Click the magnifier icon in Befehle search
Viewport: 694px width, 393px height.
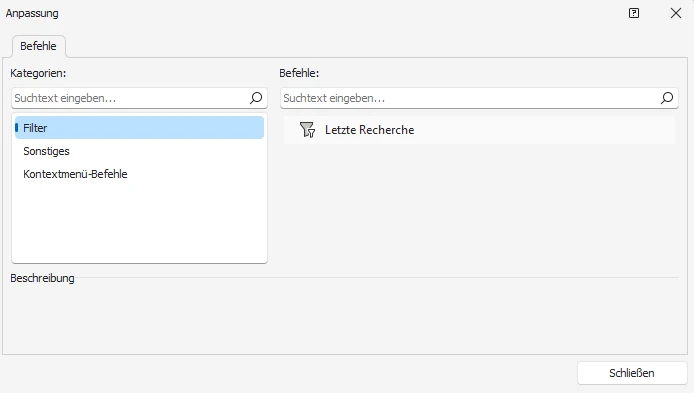tap(667, 98)
